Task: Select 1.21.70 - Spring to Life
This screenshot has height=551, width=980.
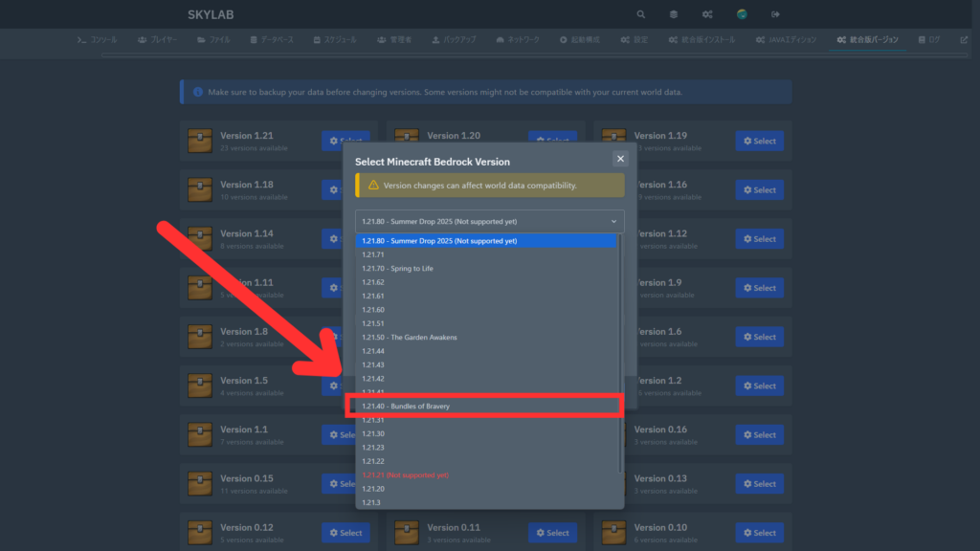Action: click(x=486, y=268)
